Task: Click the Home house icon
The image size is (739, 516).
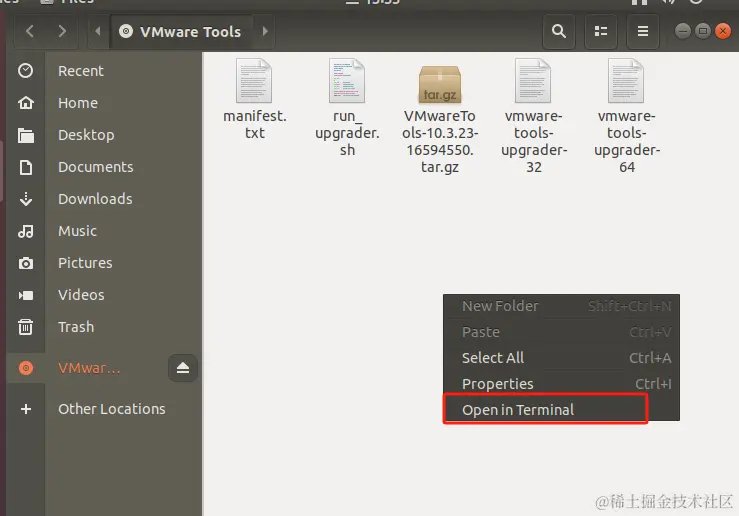Action: click(x=25, y=103)
